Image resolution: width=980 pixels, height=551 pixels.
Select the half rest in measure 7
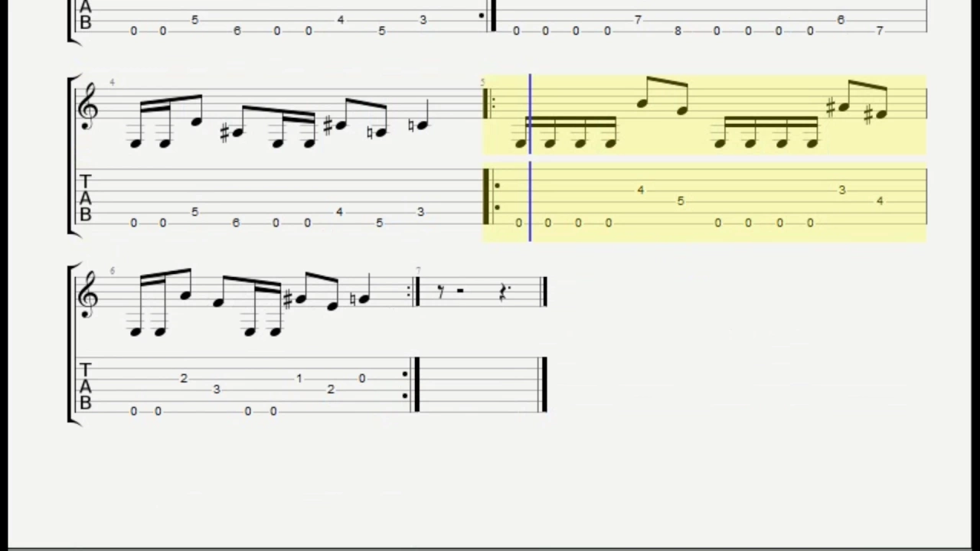(460, 291)
